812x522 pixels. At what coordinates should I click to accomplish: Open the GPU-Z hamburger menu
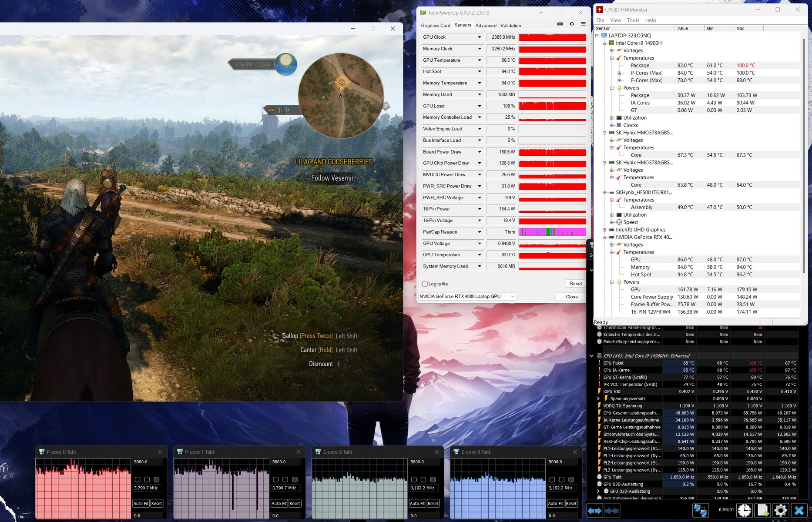point(583,24)
